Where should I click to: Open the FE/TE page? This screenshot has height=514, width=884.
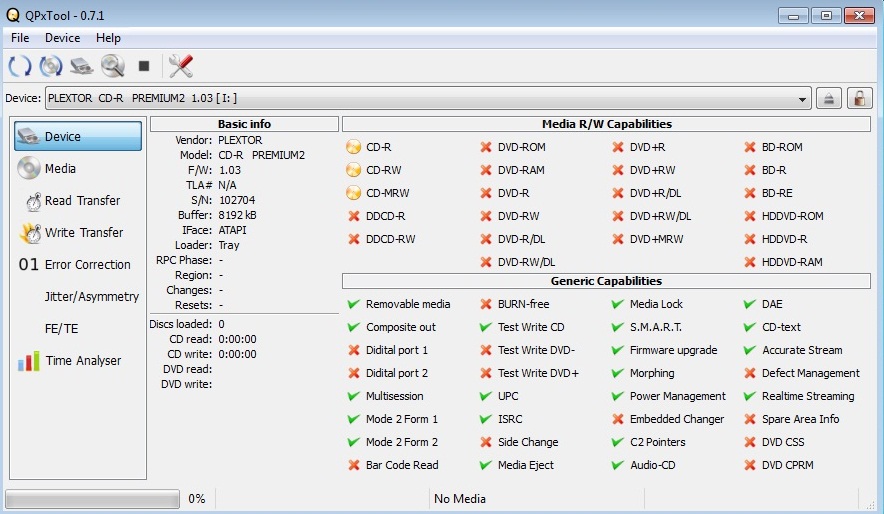point(78,329)
